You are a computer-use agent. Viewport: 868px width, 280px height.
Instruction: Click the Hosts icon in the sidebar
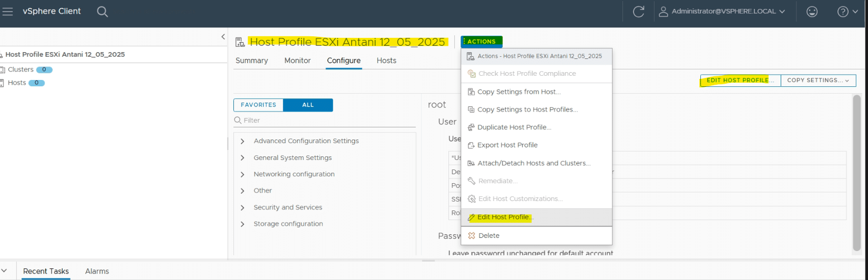tap(3, 83)
